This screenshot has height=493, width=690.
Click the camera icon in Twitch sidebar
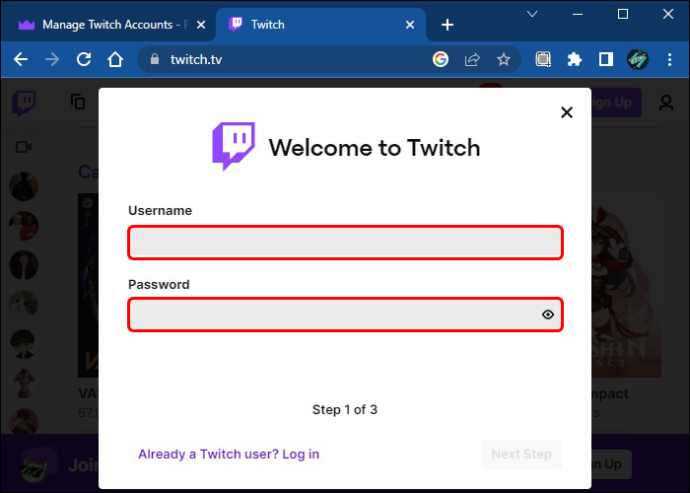pos(24,147)
